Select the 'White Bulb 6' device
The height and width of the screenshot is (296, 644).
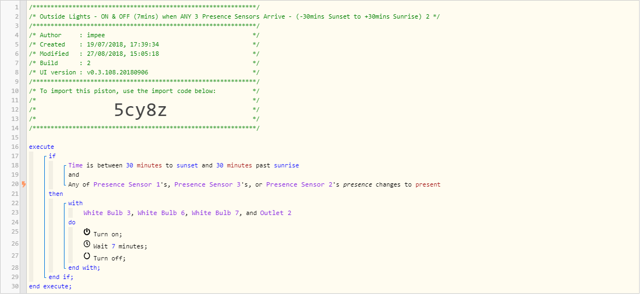162,213
